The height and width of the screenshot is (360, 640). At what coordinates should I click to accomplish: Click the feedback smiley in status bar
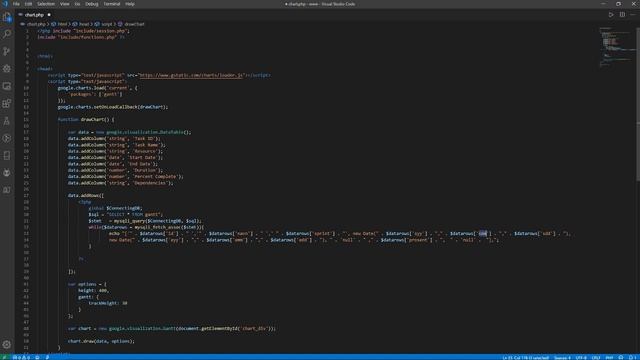pos(621,357)
